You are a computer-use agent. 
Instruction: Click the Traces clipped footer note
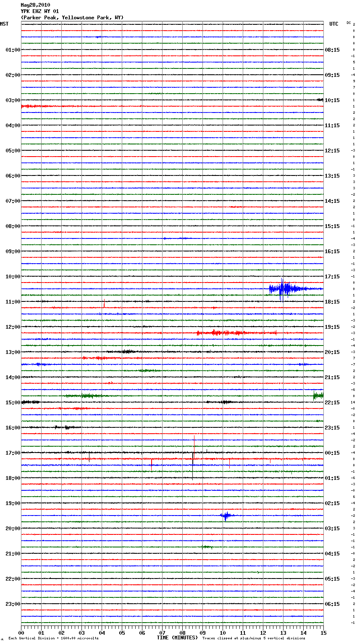click(x=254, y=638)
